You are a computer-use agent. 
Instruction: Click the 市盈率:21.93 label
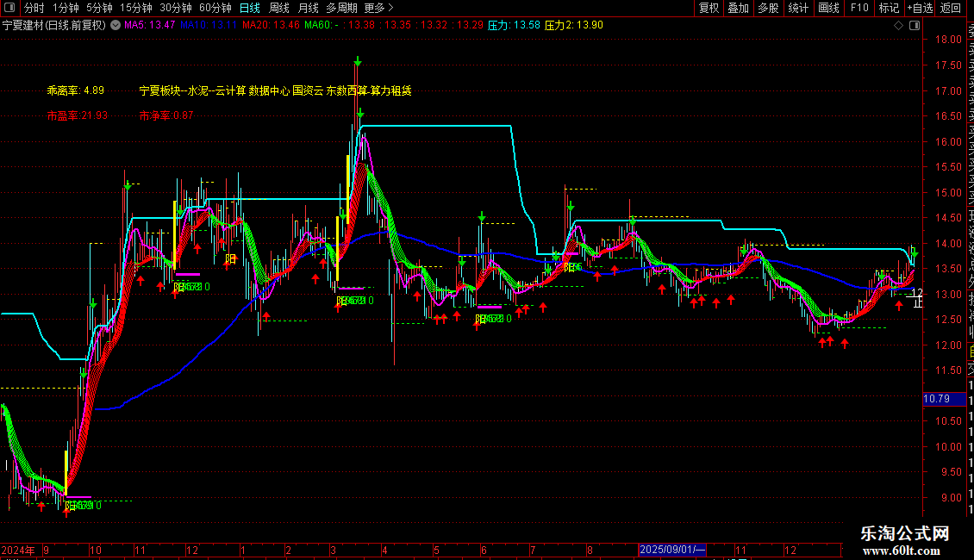point(77,115)
